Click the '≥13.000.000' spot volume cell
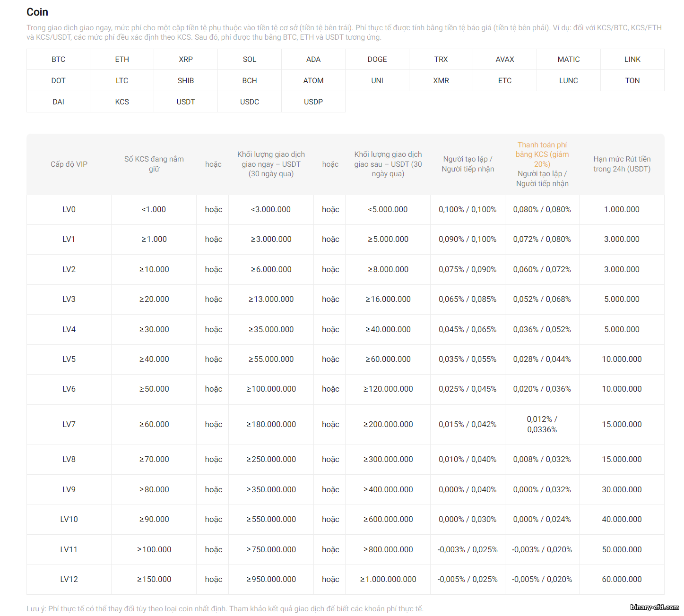This screenshot has height=616, width=684. pyautogui.click(x=271, y=299)
